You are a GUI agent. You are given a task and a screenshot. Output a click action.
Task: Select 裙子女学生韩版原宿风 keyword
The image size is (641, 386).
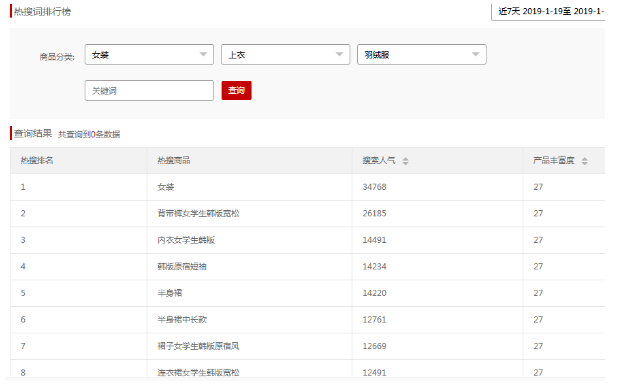(198, 346)
